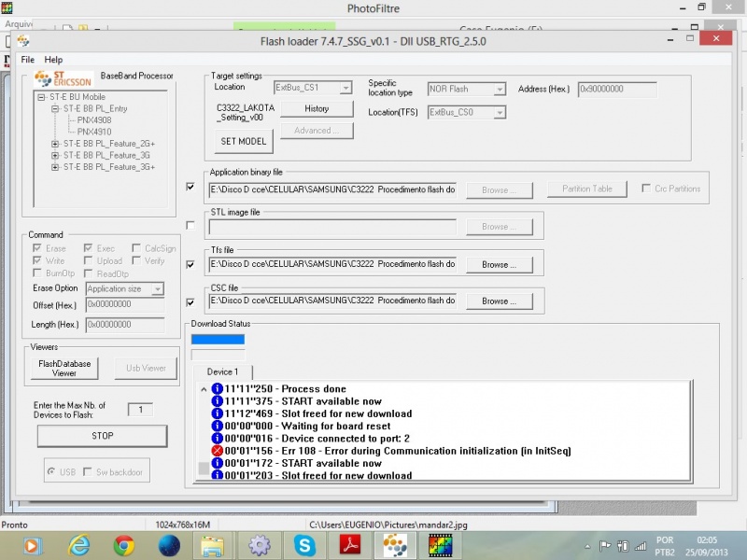The width and height of the screenshot is (747, 560).
Task: Open the Location(TFS) dropdown
Action: 500,112
